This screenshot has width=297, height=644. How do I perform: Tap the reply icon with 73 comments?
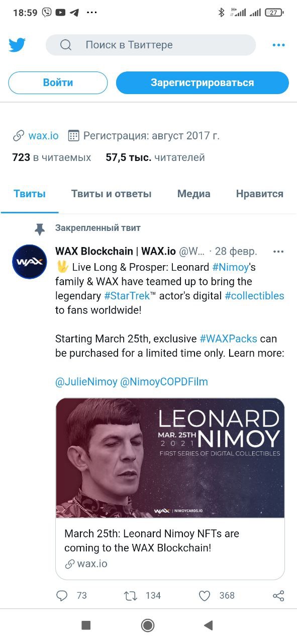(62, 596)
